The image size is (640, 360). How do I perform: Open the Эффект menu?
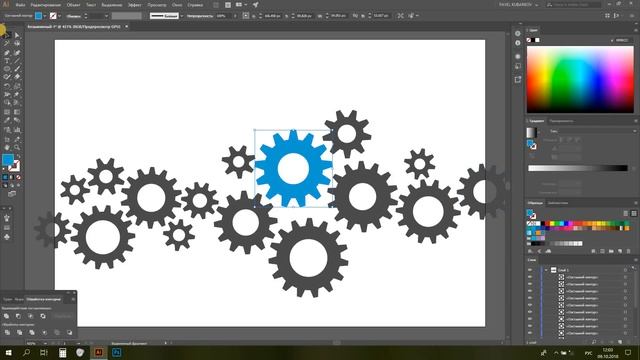tap(135, 5)
